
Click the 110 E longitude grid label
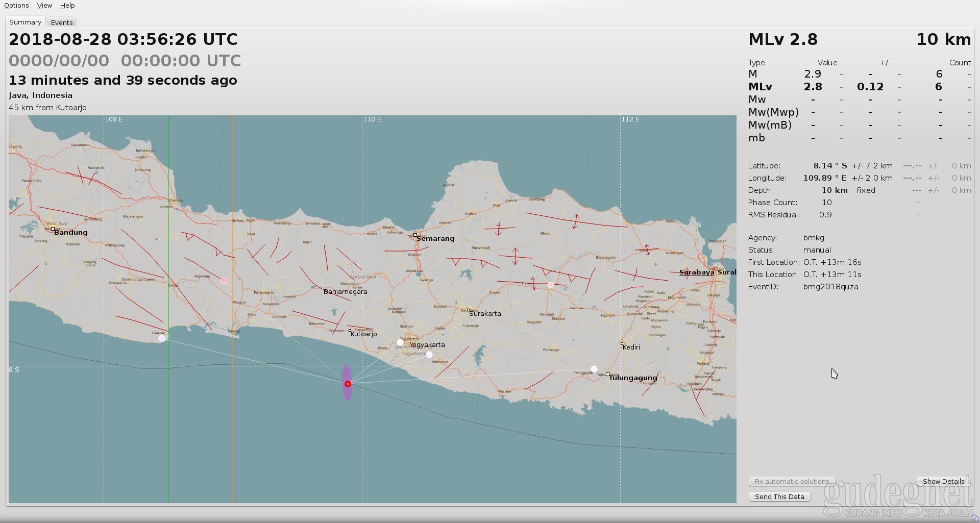click(372, 119)
